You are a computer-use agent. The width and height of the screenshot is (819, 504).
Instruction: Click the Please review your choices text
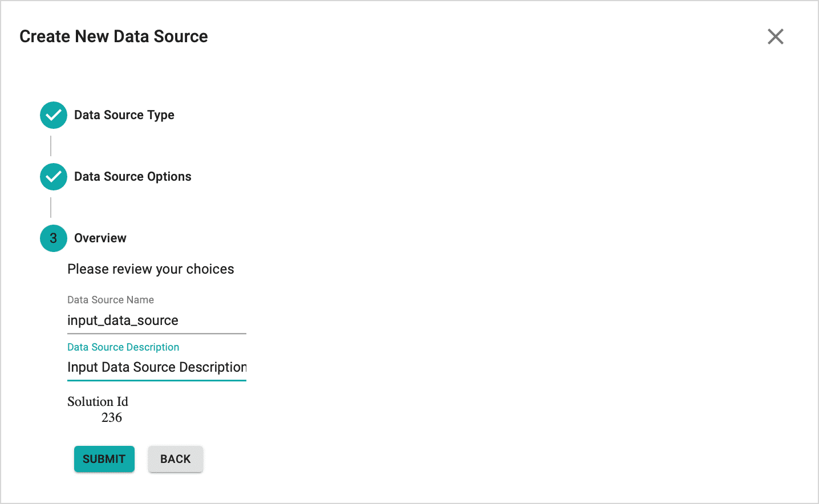point(151,269)
